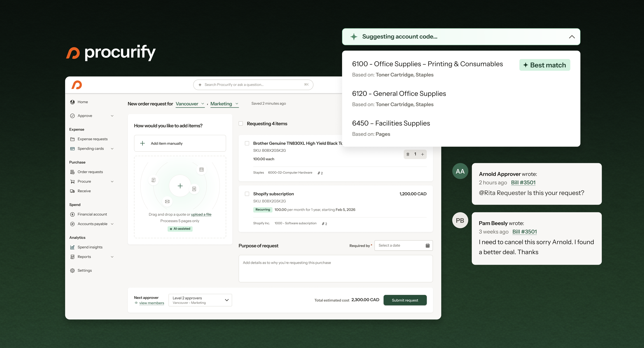The height and width of the screenshot is (348, 644).
Task: Click the truck icon beside Receive
Action: [72, 191]
